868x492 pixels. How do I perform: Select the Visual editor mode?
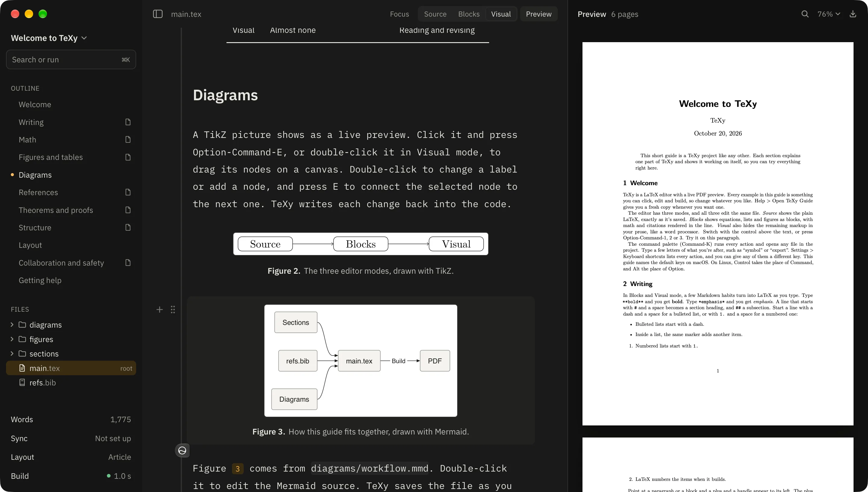point(501,14)
